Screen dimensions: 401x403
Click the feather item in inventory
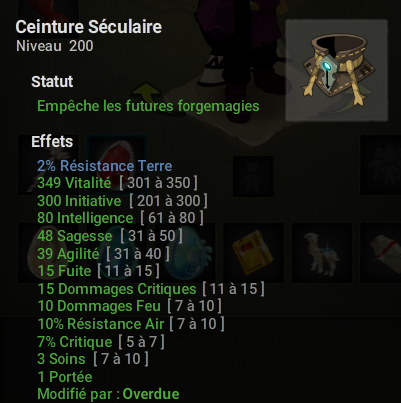click(x=48, y=165)
